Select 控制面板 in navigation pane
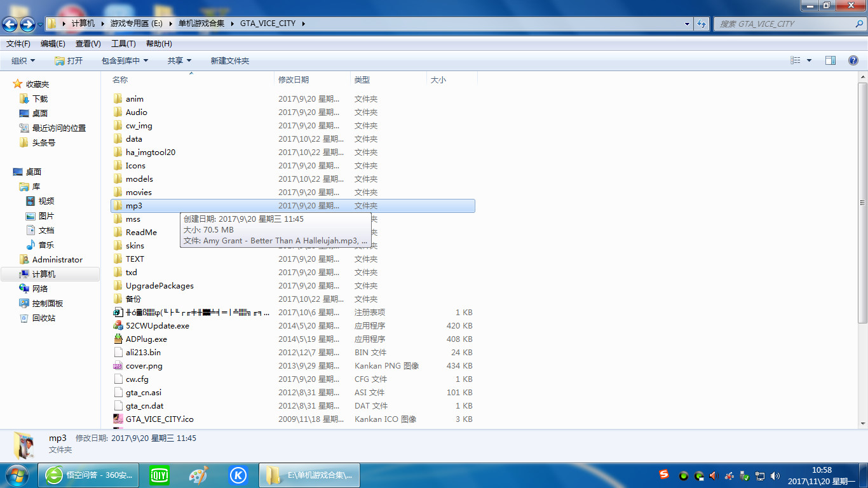This screenshot has width=868, height=488. [x=48, y=303]
